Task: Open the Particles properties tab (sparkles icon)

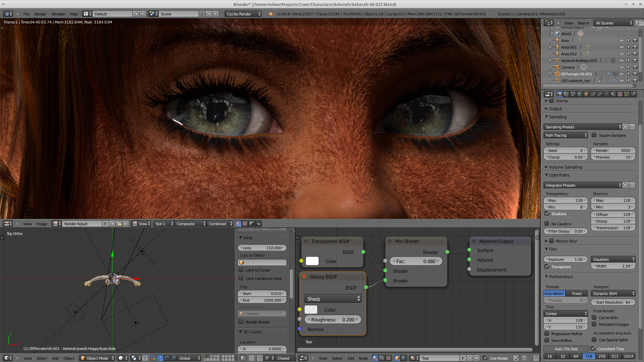Action: coord(627,94)
